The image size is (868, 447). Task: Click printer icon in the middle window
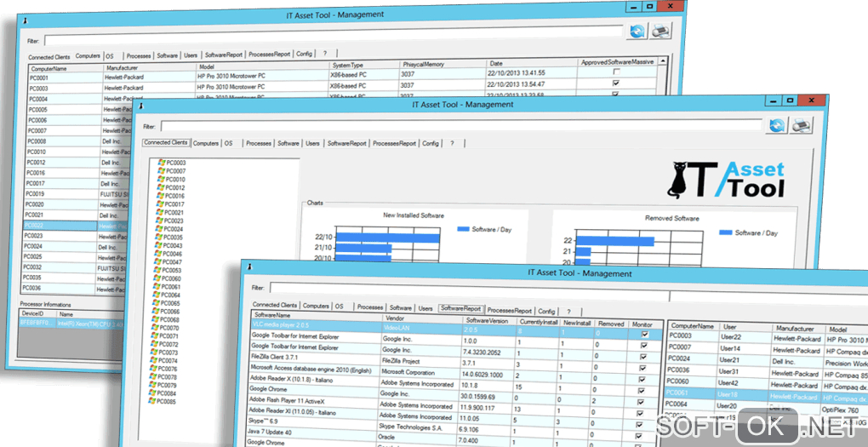point(801,125)
